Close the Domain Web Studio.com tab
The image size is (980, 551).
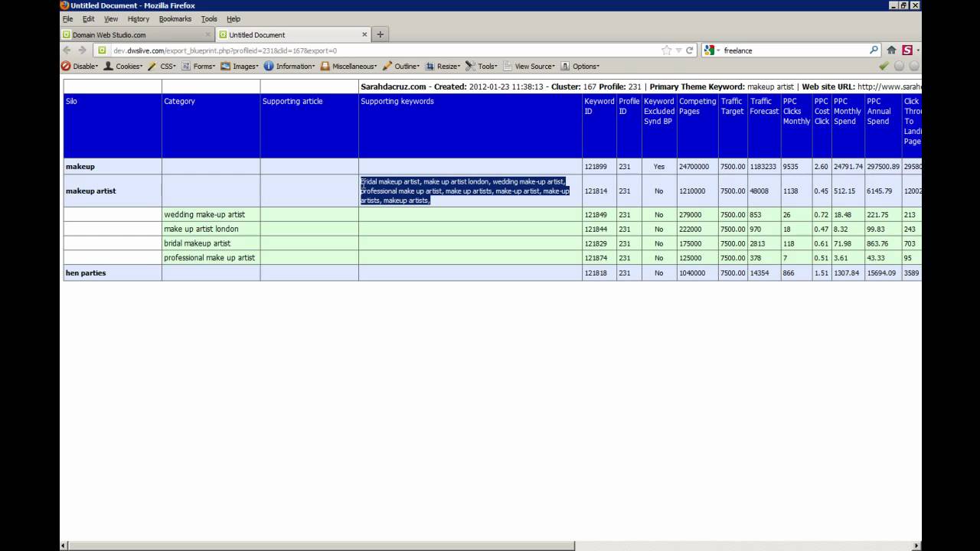(x=207, y=34)
